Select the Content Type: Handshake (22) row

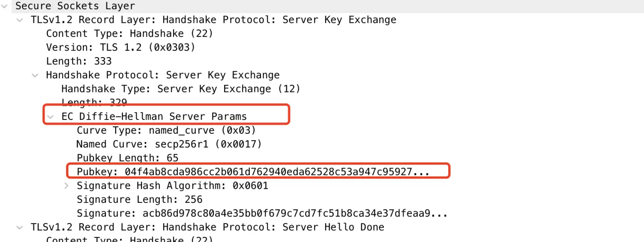point(129,34)
